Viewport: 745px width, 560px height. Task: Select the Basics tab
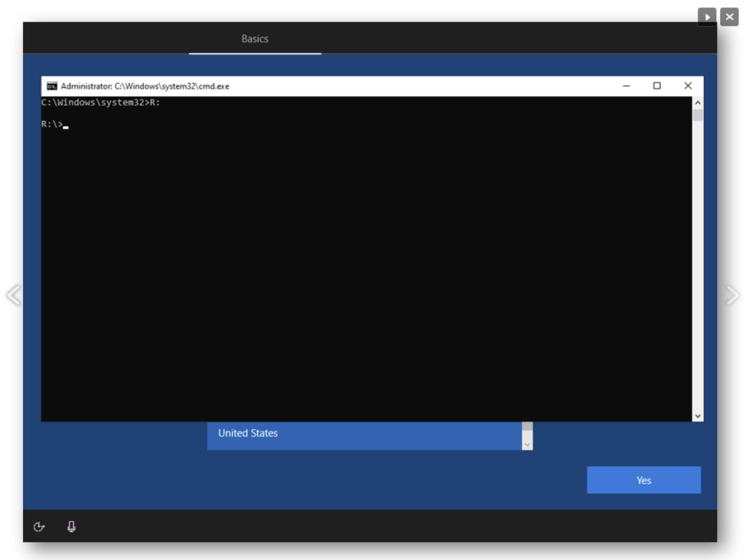[255, 39]
